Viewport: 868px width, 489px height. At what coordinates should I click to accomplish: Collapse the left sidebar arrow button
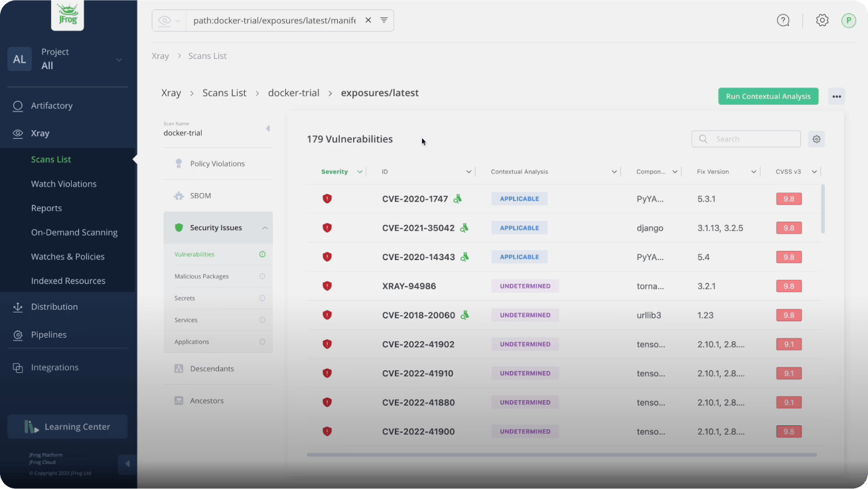pyautogui.click(x=127, y=464)
